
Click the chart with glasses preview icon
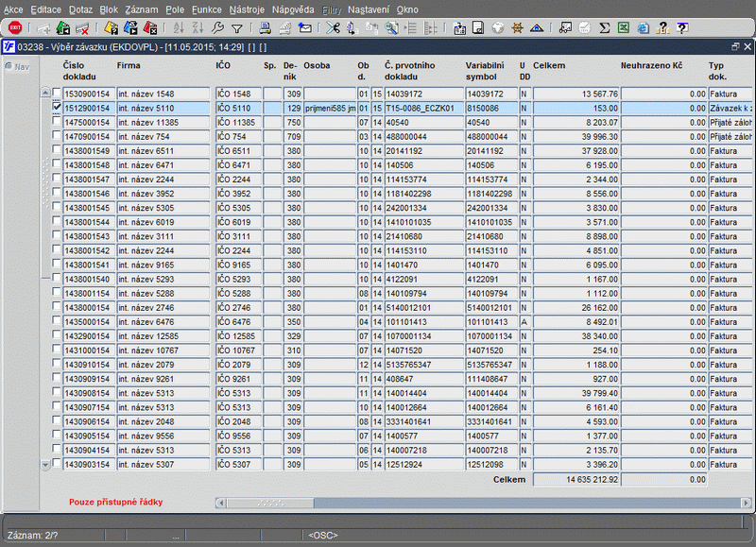tap(565, 28)
